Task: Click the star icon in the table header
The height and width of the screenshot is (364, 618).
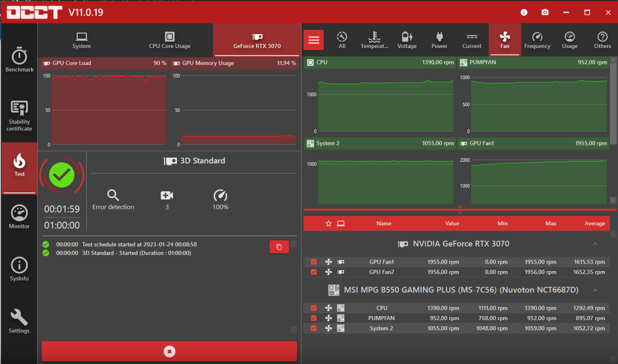Action: pyautogui.click(x=329, y=224)
